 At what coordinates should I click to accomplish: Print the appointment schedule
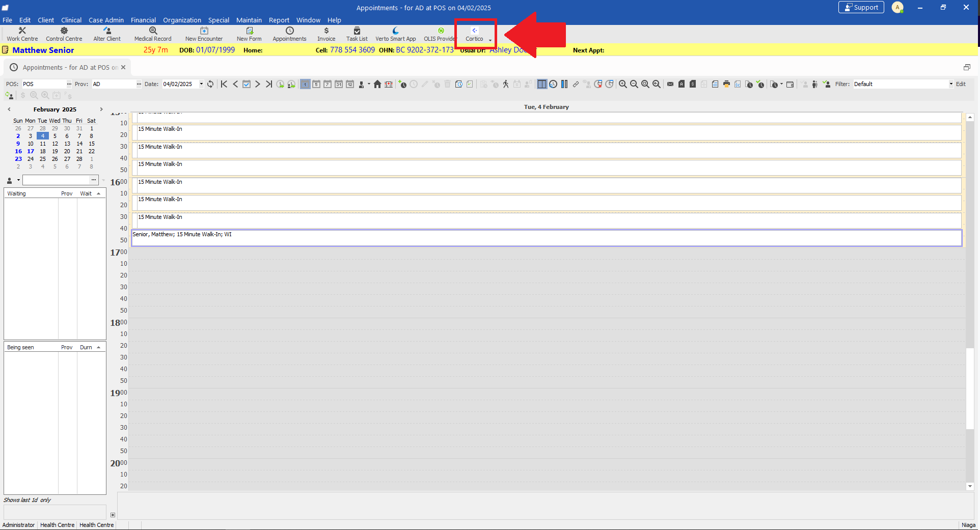[x=726, y=84]
